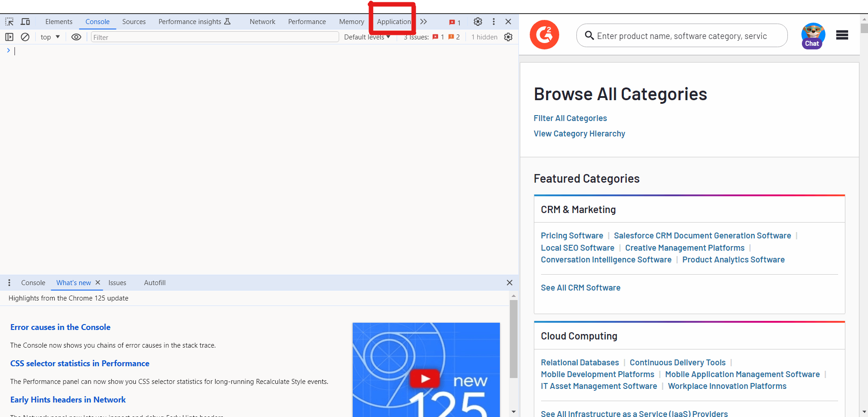Focus the product name search field

coord(682,36)
